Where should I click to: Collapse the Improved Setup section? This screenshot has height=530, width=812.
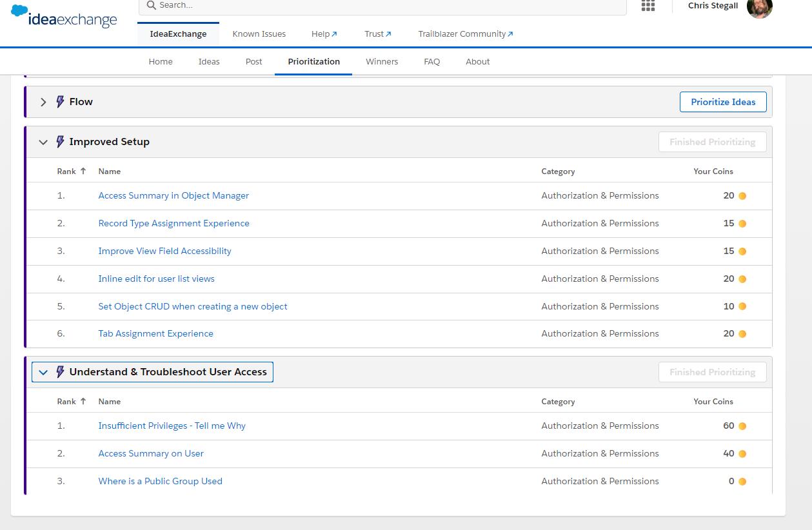(x=43, y=142)
